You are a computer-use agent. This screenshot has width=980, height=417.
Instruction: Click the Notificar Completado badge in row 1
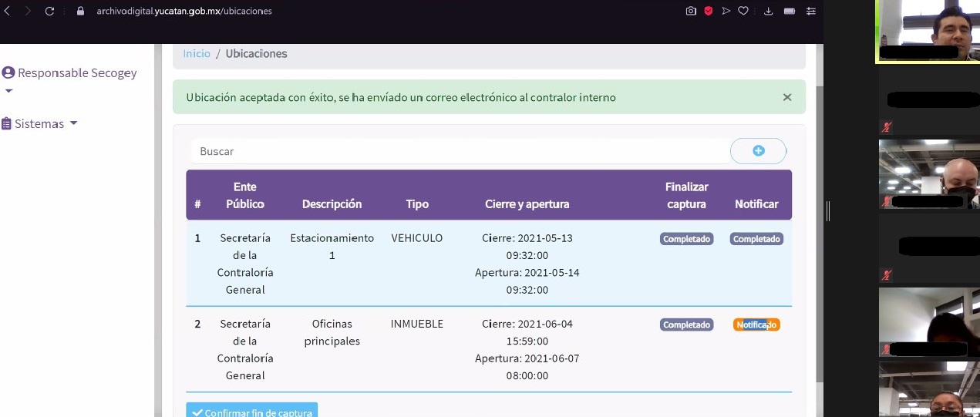[756, 240]
